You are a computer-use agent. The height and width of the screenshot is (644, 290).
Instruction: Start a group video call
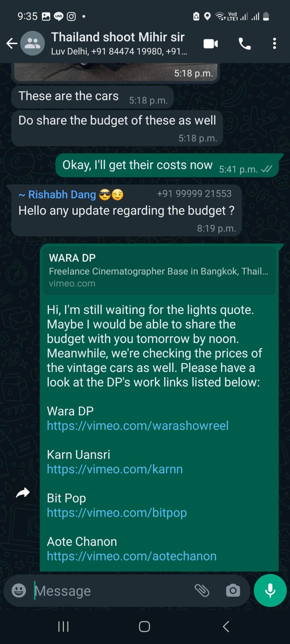[x=211, y=44]
